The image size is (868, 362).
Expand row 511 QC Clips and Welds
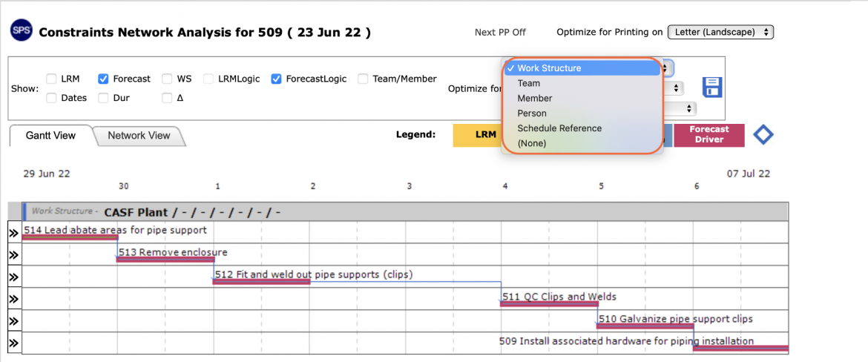pos(14,300)
